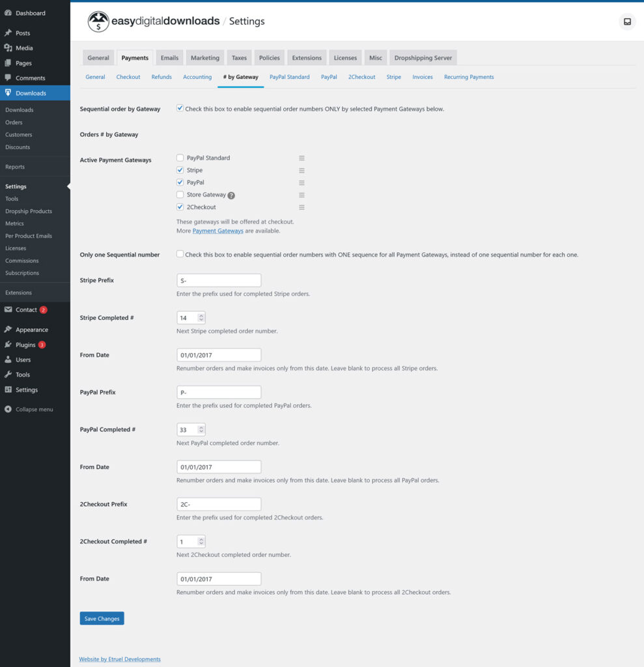Click the Stripe From Date field
This screenshot has width=644, height=667.
pos(219,355)
